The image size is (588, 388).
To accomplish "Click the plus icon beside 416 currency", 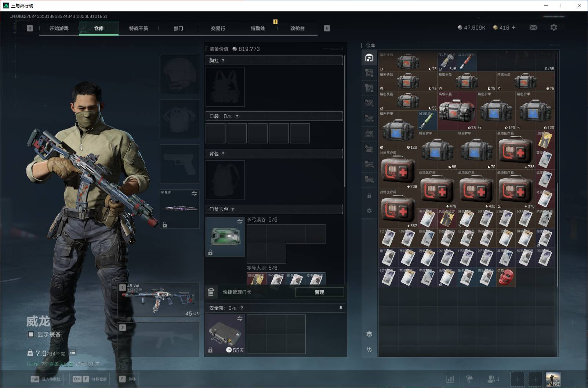I will (513, 28).
